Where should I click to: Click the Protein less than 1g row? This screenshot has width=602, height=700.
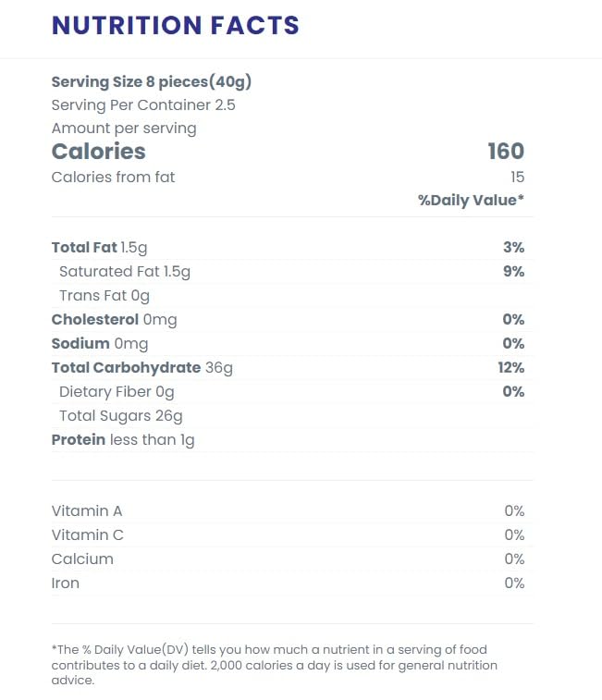pos(123,440)
